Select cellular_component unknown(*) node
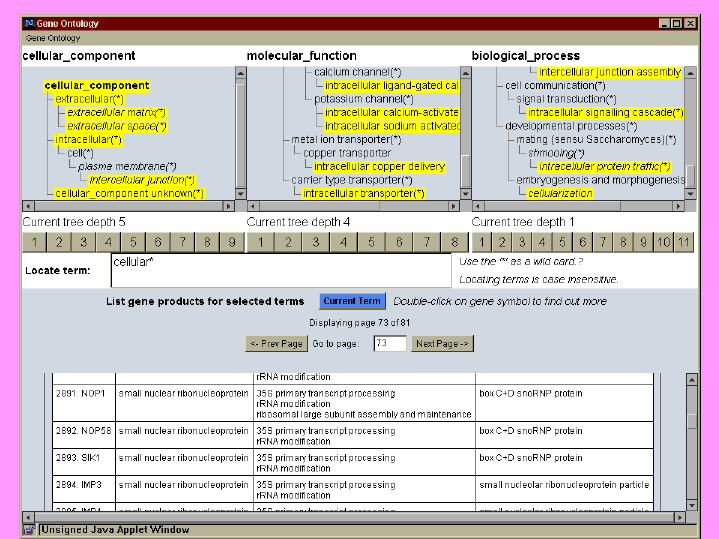This screenshot has width=719, height=539. pyautogui.click(x=129, y=193)
